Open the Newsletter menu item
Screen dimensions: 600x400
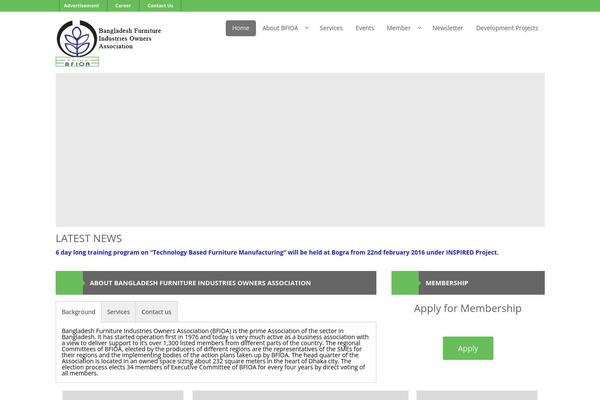click(448, 28)
